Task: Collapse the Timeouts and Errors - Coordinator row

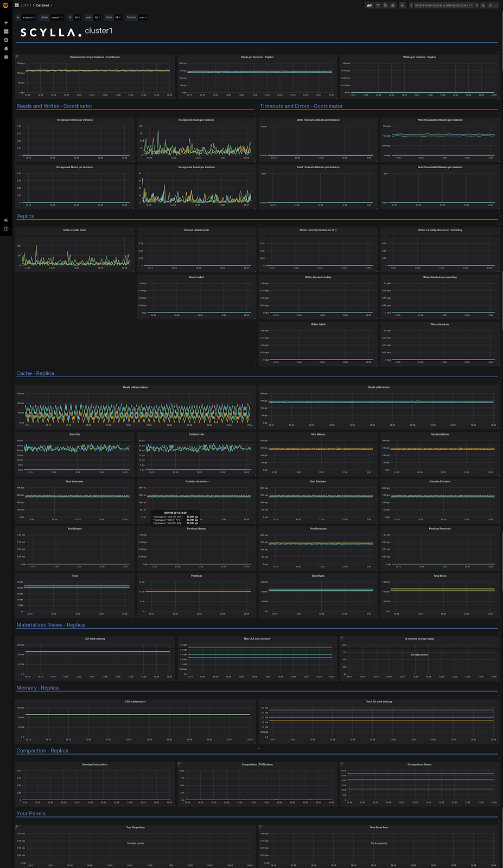Action: click(x=301, y=106)
